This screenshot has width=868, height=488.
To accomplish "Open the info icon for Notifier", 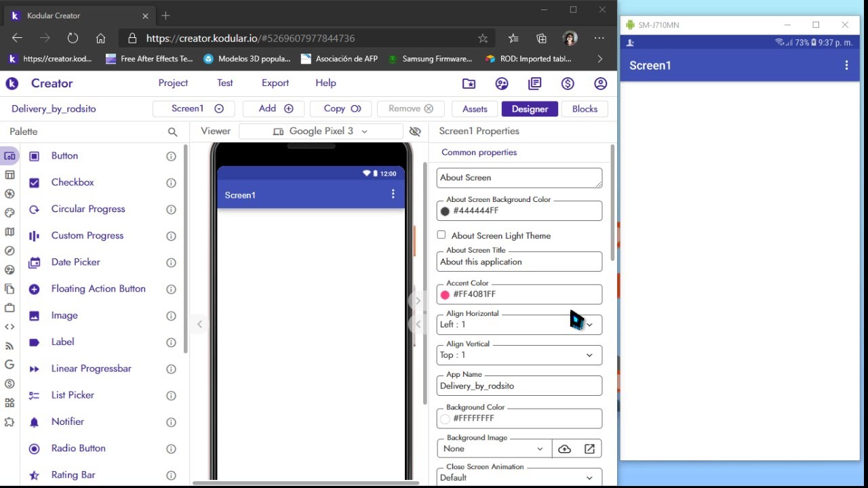I will point(171,422).
